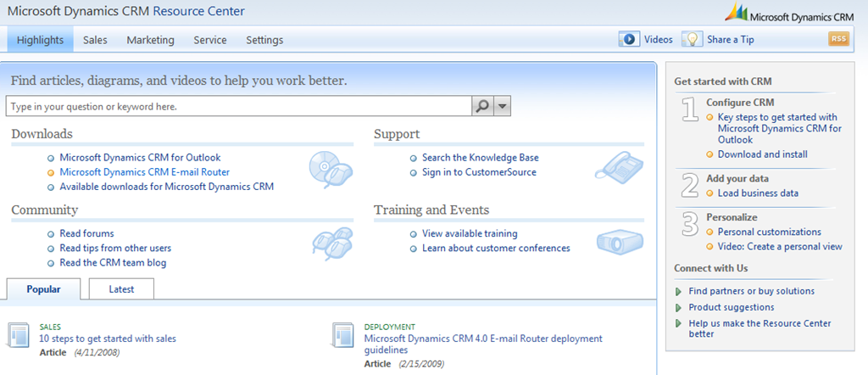Screen dimensions: 868x375
Task: Open Microsoft Dynamics CRM for Outlook download
Action: pos(140,157)
